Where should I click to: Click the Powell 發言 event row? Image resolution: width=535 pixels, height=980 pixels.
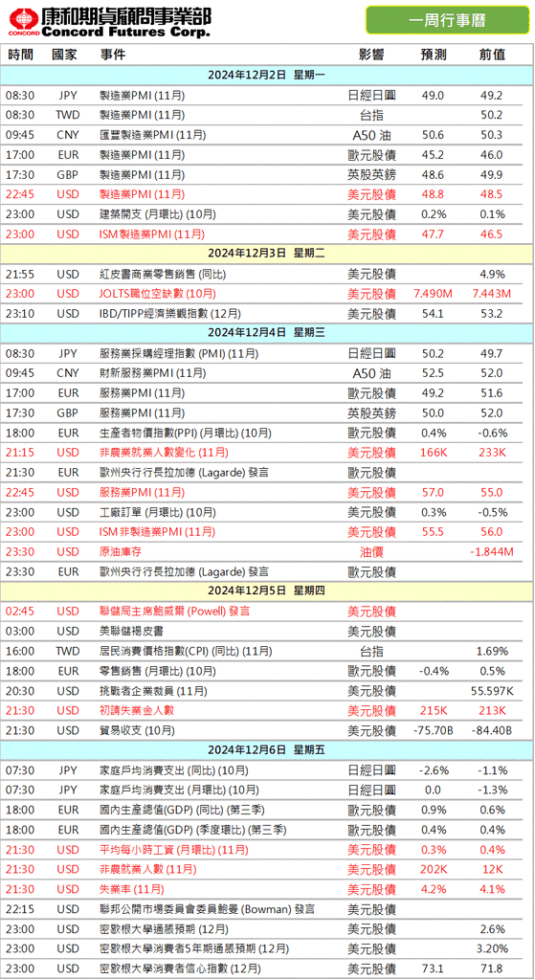click(x=267, y=611)
